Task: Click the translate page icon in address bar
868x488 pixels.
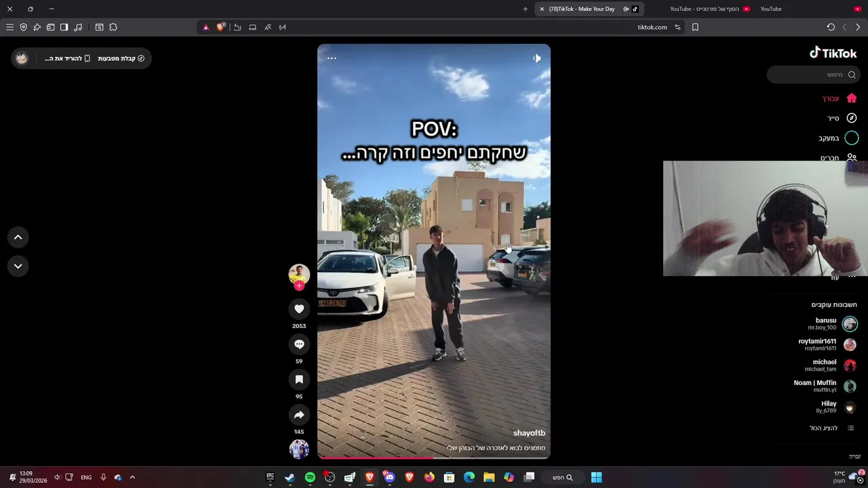Action: [268, 27]
